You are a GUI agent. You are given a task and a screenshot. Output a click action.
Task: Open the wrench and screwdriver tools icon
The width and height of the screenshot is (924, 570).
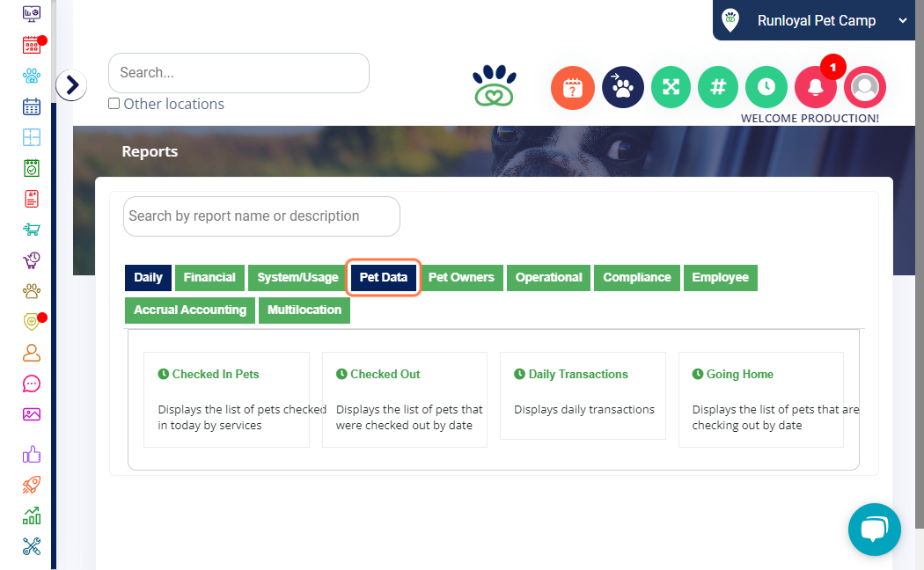pyautogui.click(x=31, y=546)
